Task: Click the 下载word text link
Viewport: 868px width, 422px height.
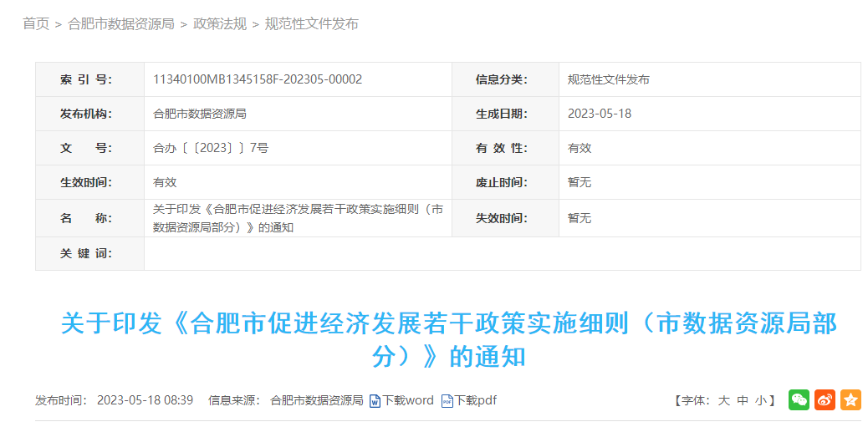Action: click(x=409, y=401)
